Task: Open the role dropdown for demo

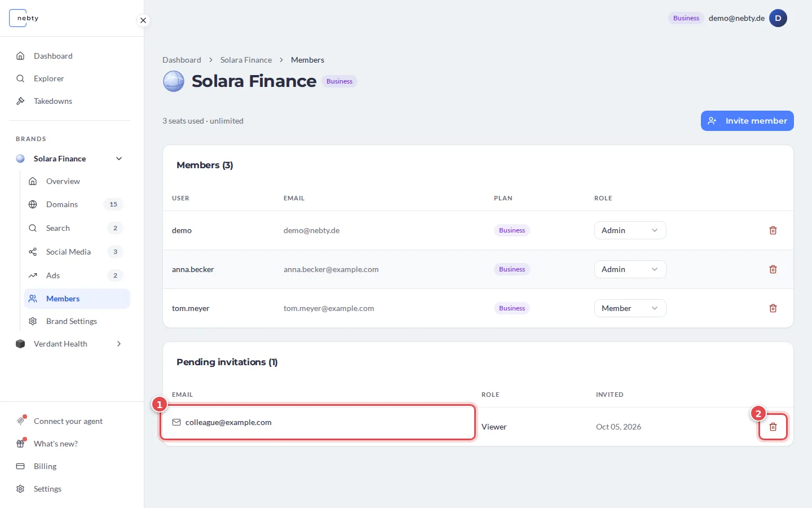Action: coord(630,230)
